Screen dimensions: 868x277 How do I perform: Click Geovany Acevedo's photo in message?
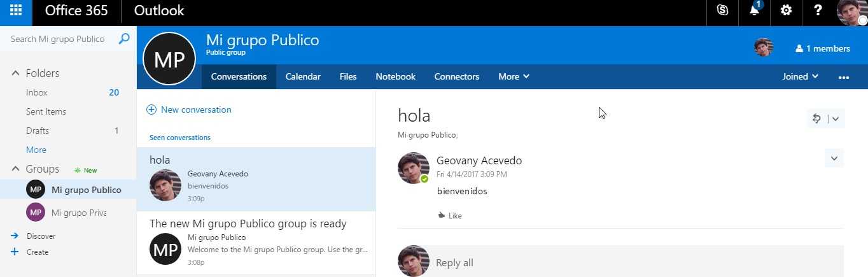414,168
